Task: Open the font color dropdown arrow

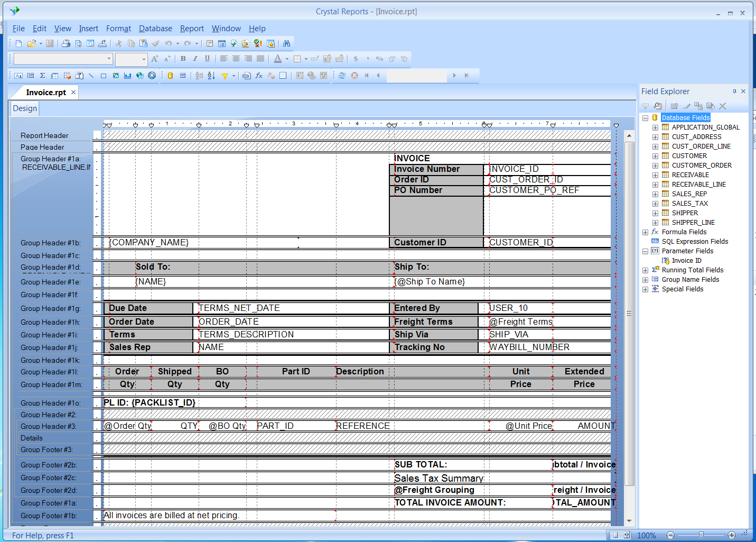Action: pyautogui.click(x=287, y=59)
